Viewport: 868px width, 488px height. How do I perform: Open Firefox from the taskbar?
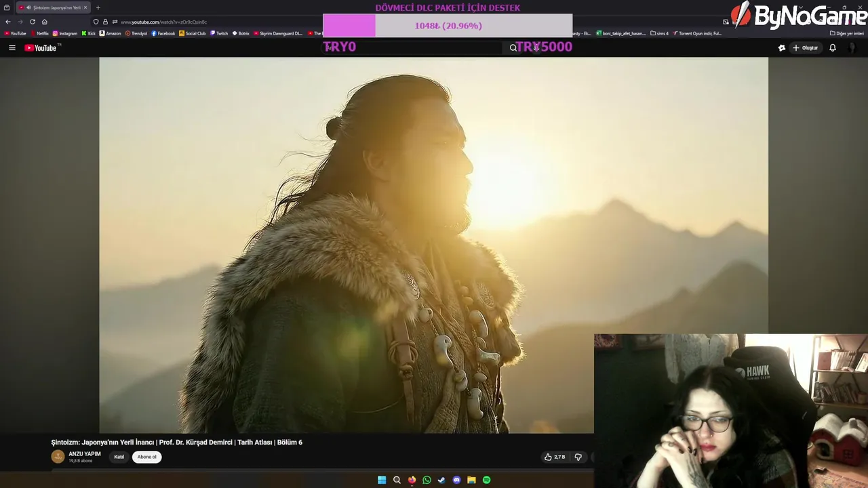412,480
